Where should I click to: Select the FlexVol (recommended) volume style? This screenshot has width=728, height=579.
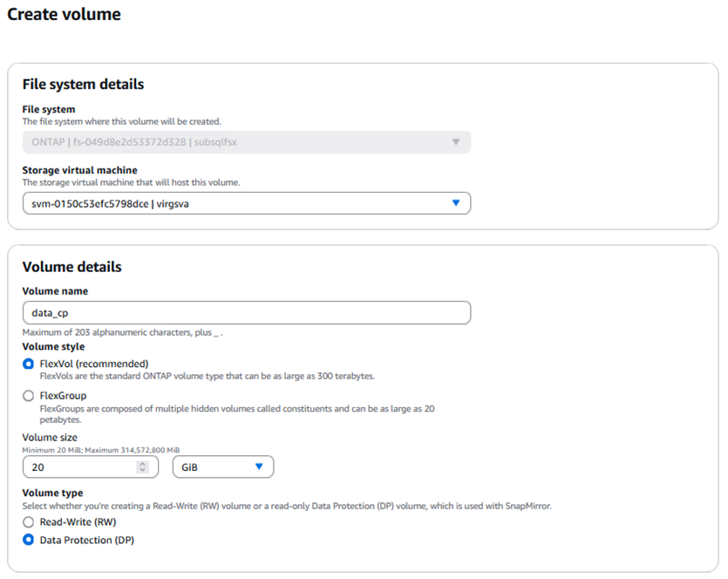click(x=29, y=364)
